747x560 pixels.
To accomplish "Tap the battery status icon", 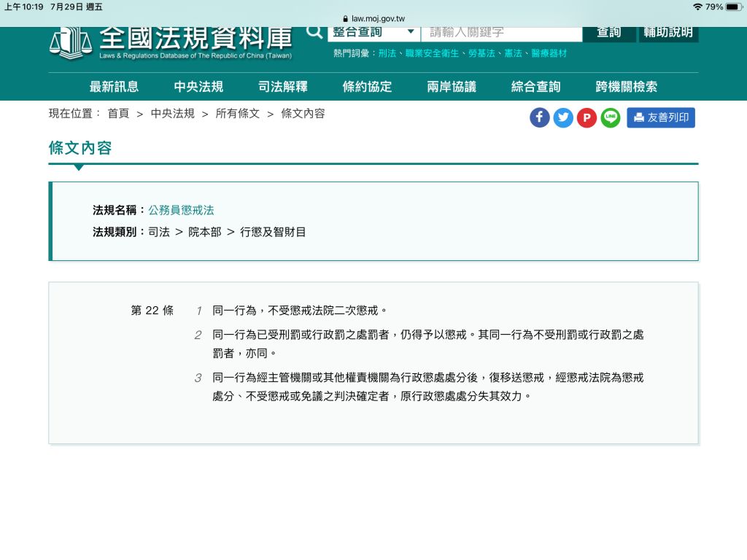I will coord(733,7).
